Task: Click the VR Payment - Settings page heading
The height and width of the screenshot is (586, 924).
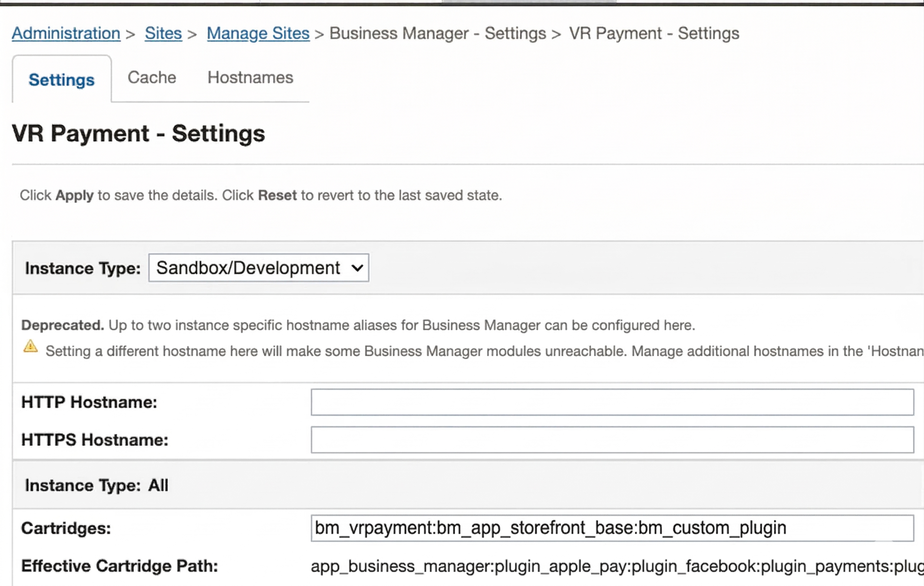Action: click(138, 134)
